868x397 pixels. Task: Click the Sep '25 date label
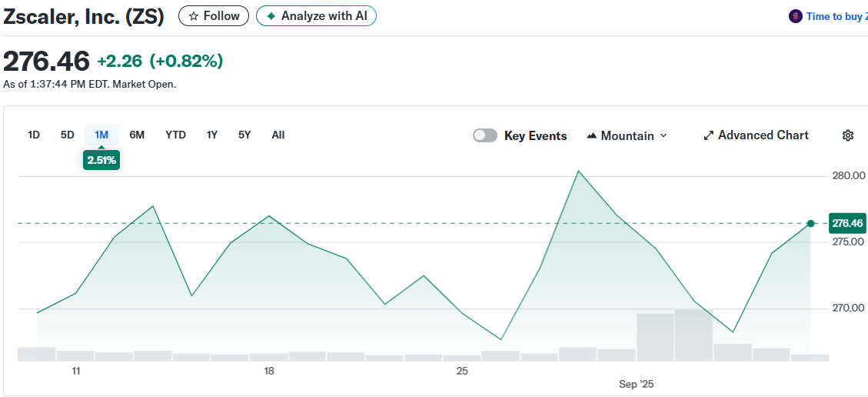(x=637, y=384)
